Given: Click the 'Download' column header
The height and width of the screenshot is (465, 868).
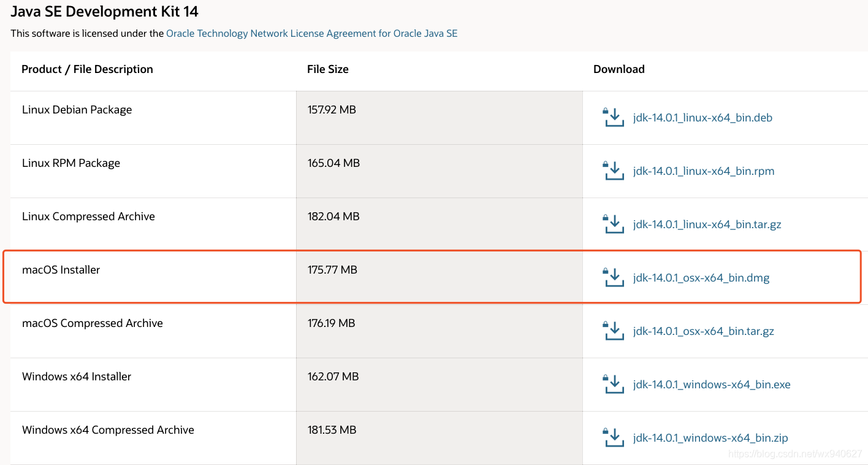Looking at the screenshot, I should point(619,69).
